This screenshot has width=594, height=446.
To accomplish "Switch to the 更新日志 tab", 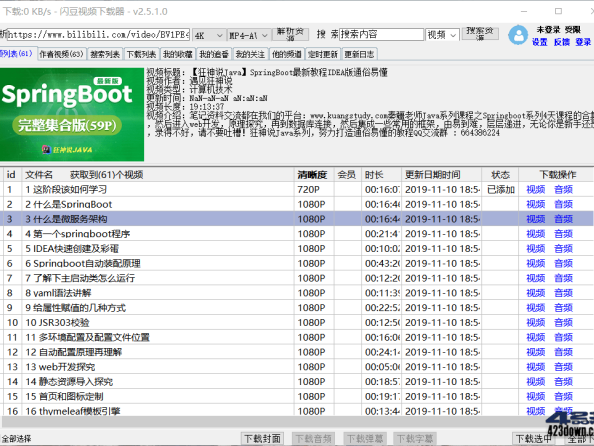I will (x=359, y=54).
